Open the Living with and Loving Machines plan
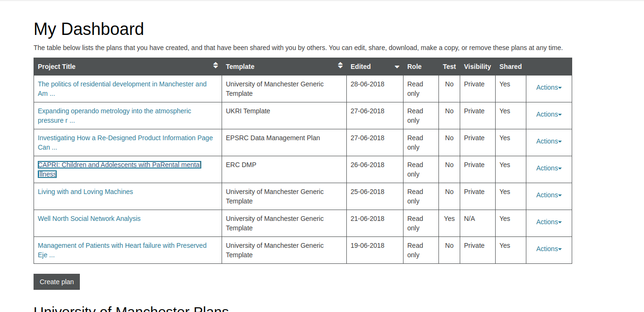Screen dimensions: 644x312 (85, 192)
